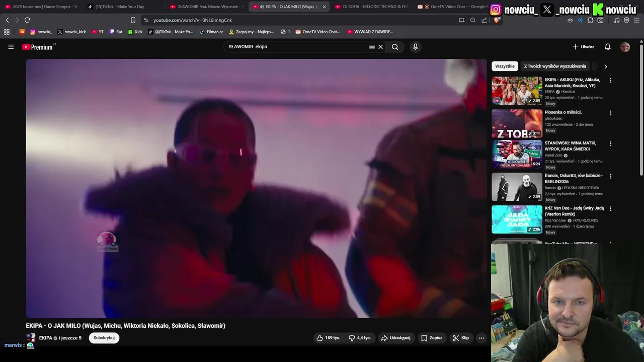Bookmark this page with the address bar icon
This screenshot has width=644, height=362.
tap(133, 20)
